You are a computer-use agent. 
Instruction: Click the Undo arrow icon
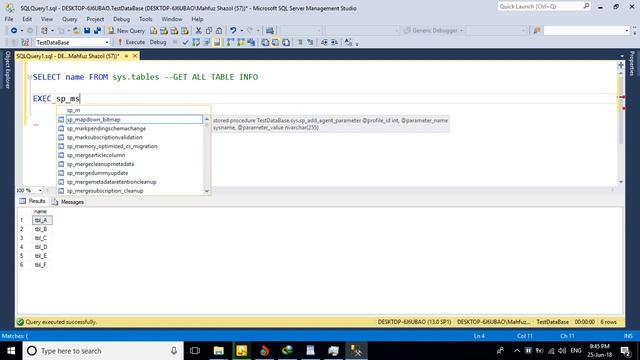pos(233,31)
